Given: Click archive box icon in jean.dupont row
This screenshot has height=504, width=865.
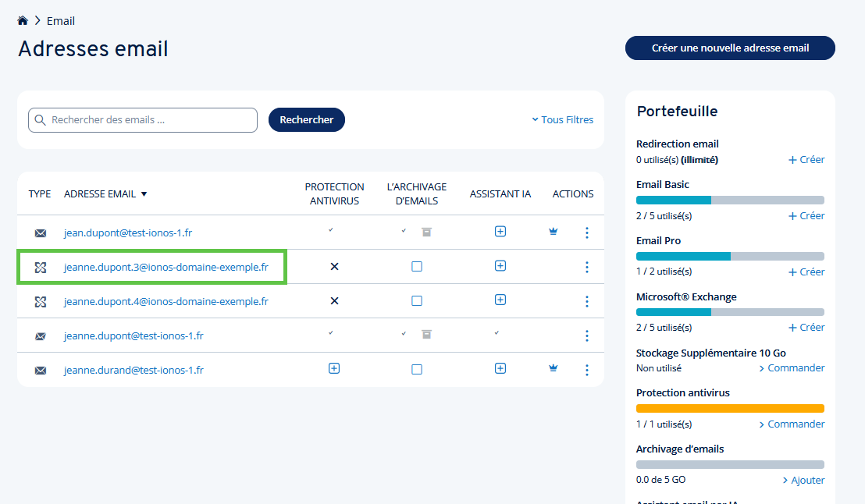Looking at the screenshot, I should coord(426,232).
